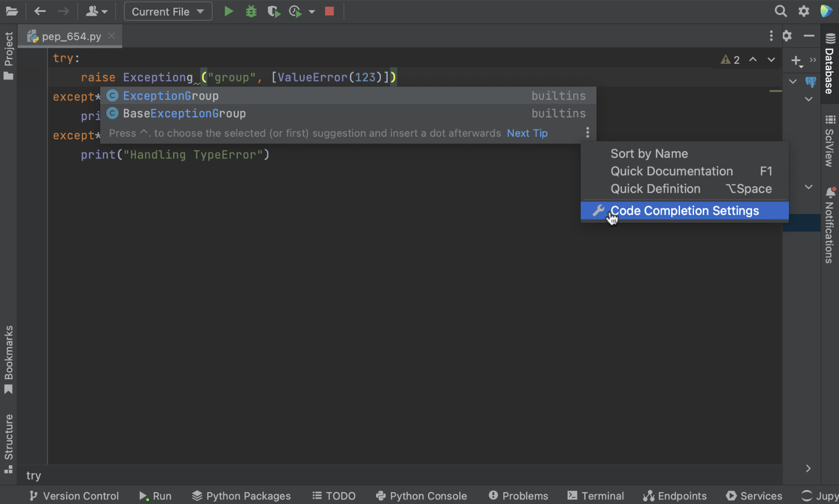This screenshot has height=504, width=839.
Task: Start debugging with the bug icon
Action: click(x=251, y=11)
